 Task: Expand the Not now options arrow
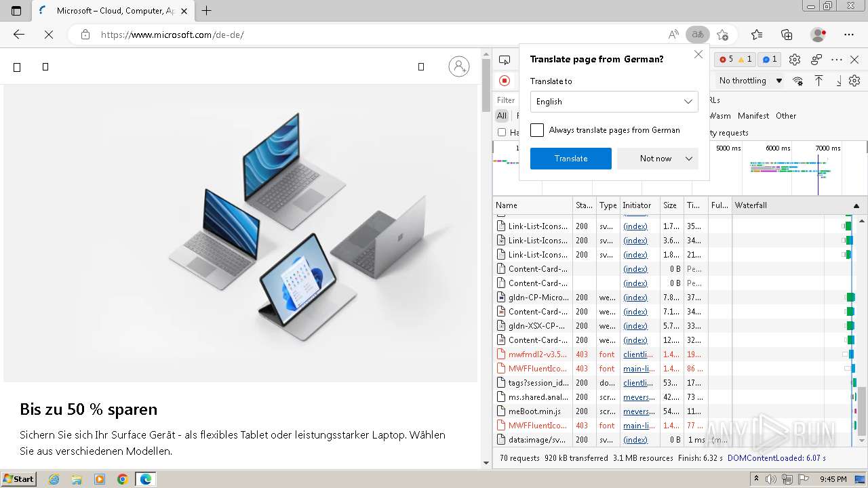(x=689, y=159)
